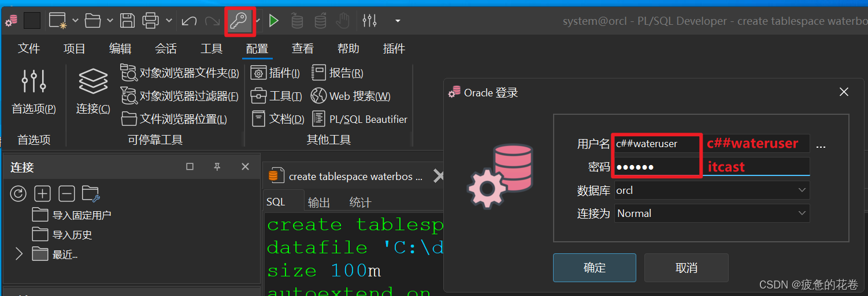The image size is (868, 296).
Task: Open quick access toolbar customize arrow
Action: (x=398, y=21)
